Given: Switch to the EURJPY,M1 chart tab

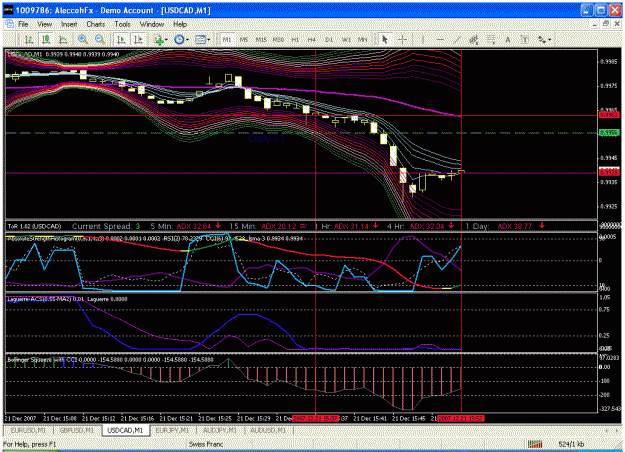Looking at the screenshot, I should pos(172,430).
